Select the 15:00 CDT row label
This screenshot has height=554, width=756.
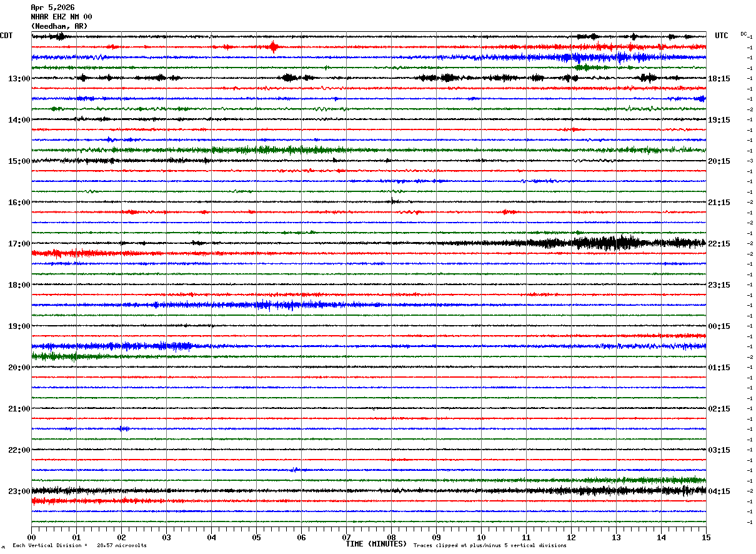click(x=19, y=161)
